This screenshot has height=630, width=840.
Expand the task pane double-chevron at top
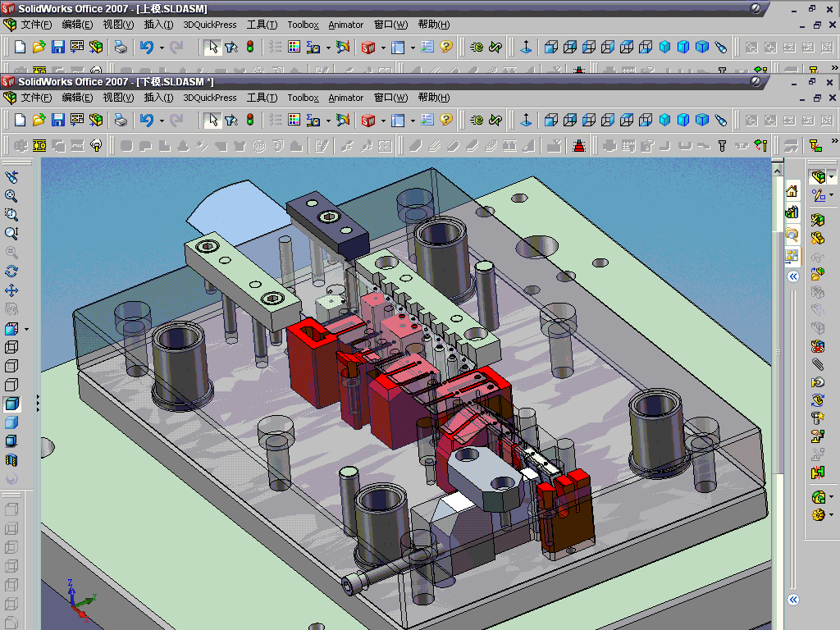coord(793,277)
